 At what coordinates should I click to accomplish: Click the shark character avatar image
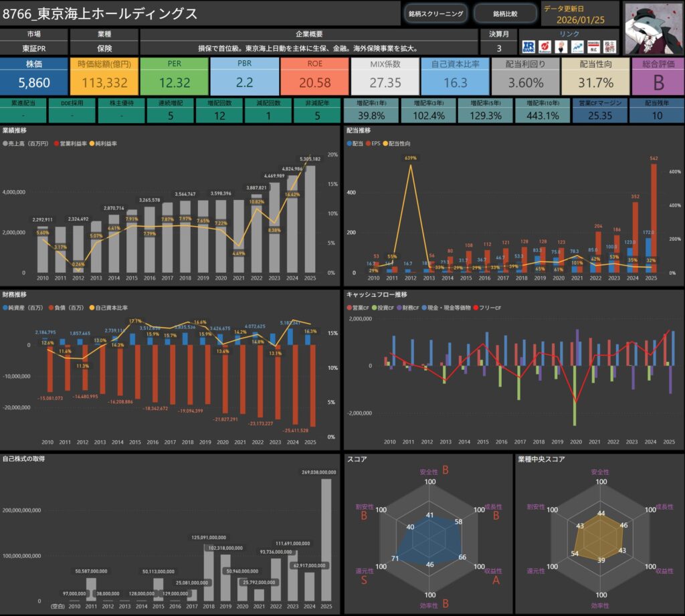[x=654, y=27]
